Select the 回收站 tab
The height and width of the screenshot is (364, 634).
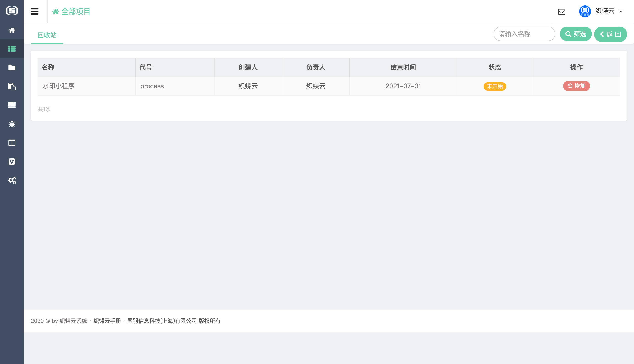pyautogui.click(x=47, y=35)
